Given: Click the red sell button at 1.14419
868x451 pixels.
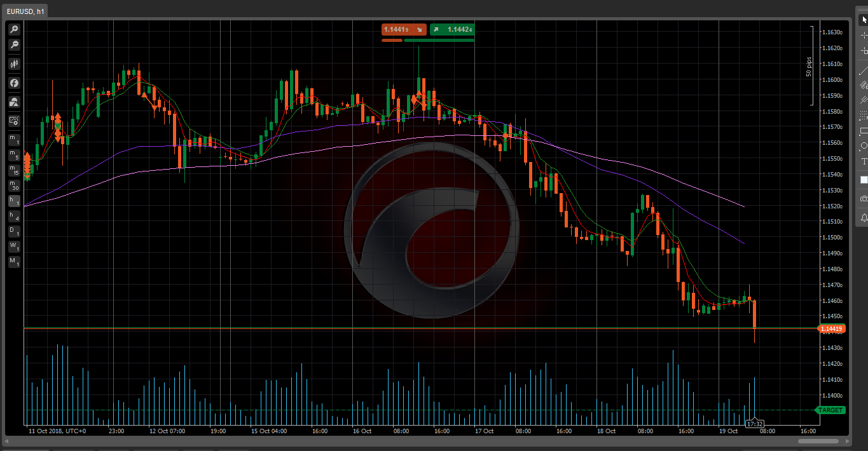Looking at the screenshot, I should click(x=404, y=29).
